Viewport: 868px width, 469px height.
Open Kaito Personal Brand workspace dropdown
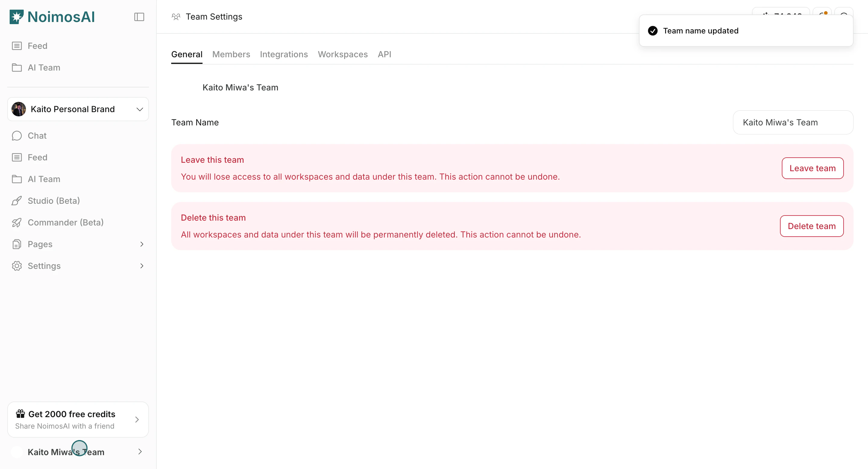(140, 109)
